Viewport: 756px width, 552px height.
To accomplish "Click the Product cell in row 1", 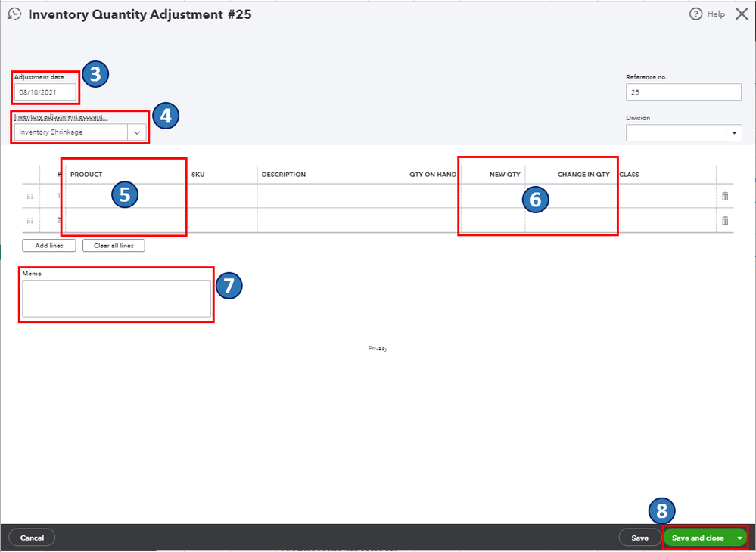I will (x=126, y=196).
